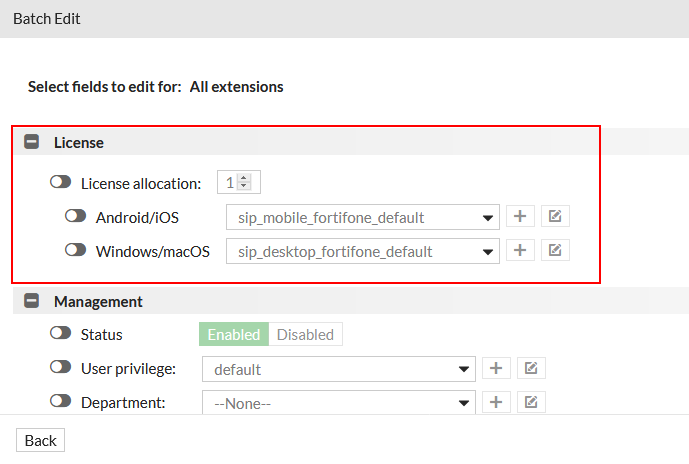
Task: Click the edit icon next to Department
Action: pos(531,402)
